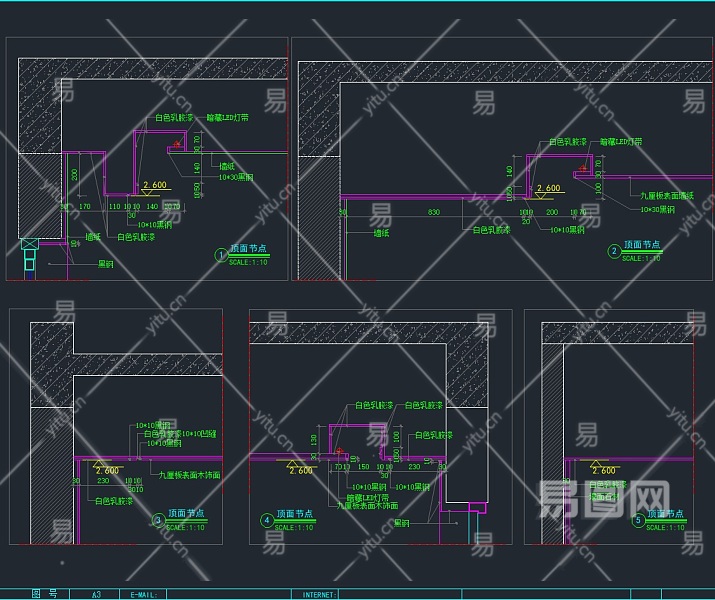Screen dimensions: 715x600
Task: Click the 九厘板表面木饰面 label in detail 3
Action: pyautogui.click(x=190, y=475)
